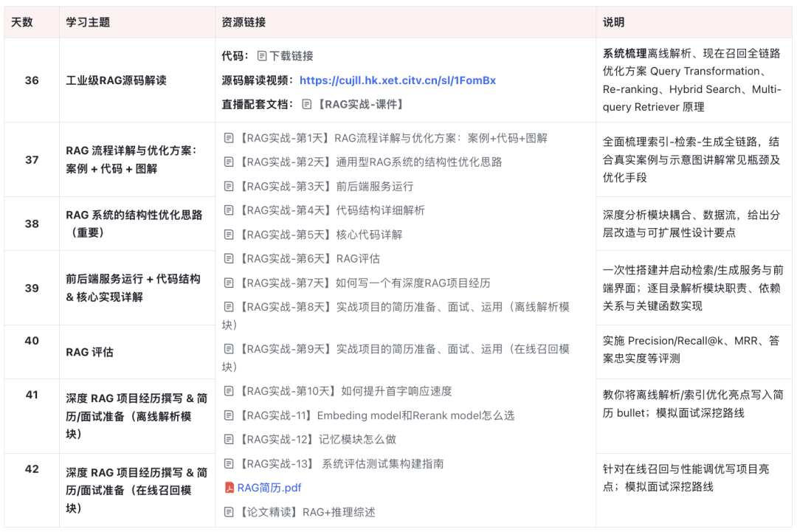Select the row cell showing day 36
Viewport: 797px width, 532px height.
pyautogui.click(x=31, y=80)
